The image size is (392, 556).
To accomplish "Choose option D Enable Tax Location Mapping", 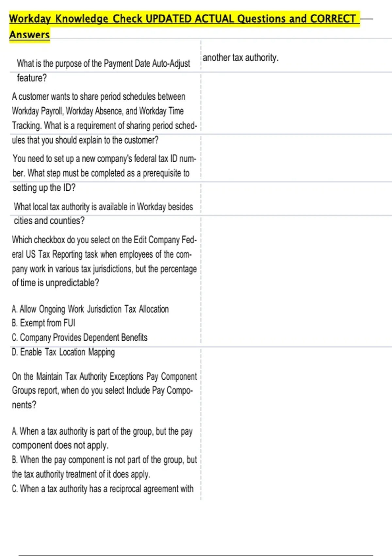I will pos(63,352).
